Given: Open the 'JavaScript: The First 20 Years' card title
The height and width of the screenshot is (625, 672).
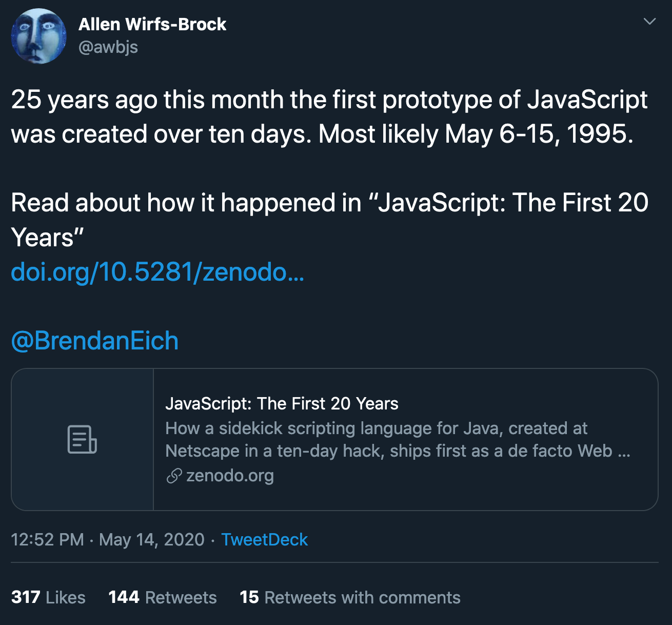Looking at the screenshot, I should point(282,404).
